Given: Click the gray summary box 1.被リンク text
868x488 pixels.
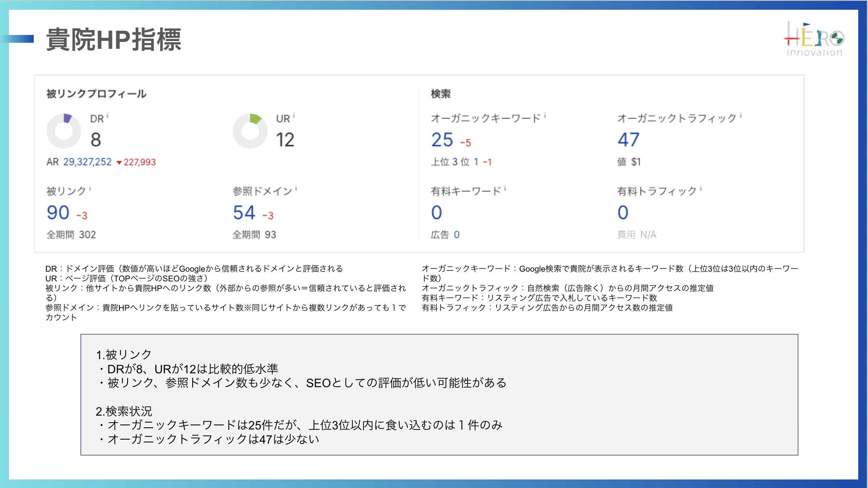Looking at the screenshot, I should click(124, 355).
